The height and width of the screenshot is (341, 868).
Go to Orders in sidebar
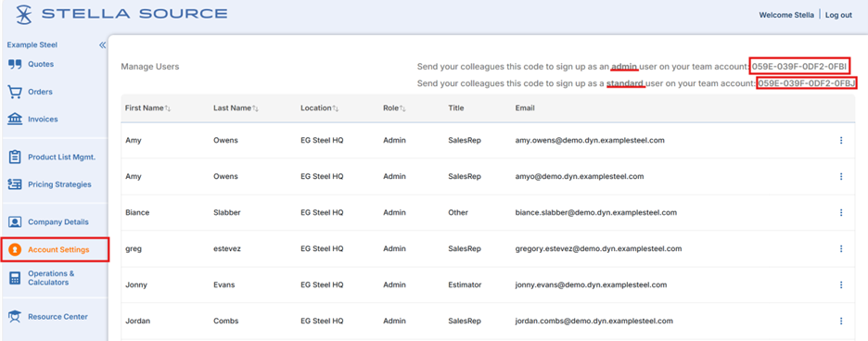tap(41, 92)
